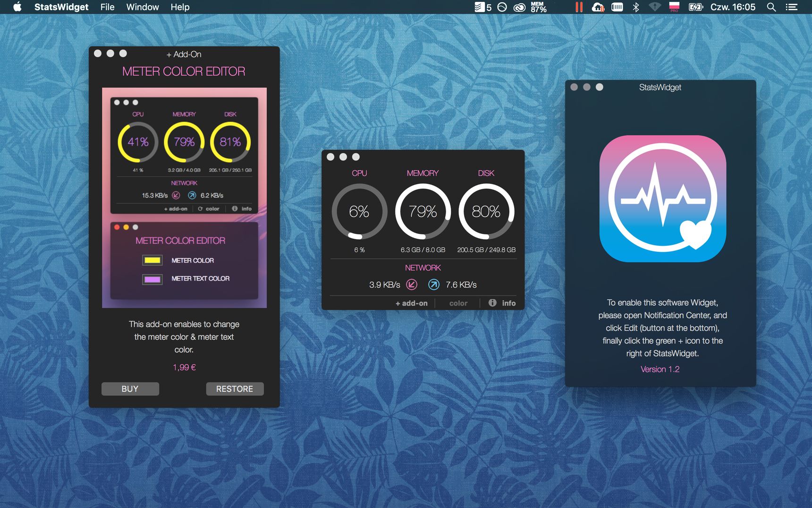This screenshot has width=812, height=508.
Task: Click the 6.3 GB / 8.0 GB memory value
Action: [x=423, y=250]
